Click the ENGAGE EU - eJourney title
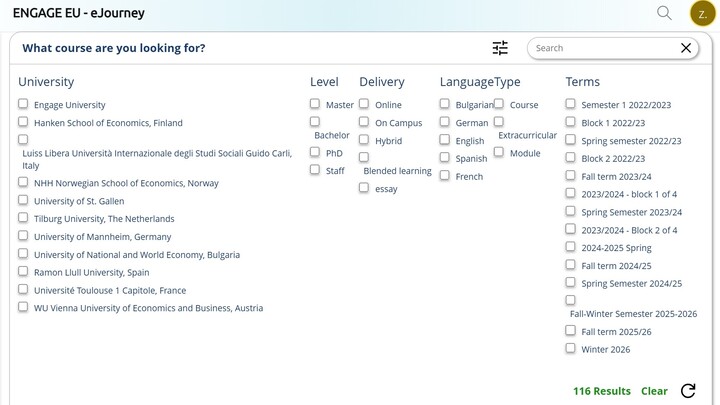Screen dimensions: 720x405 pyautogui.click(x=79, y=13)
